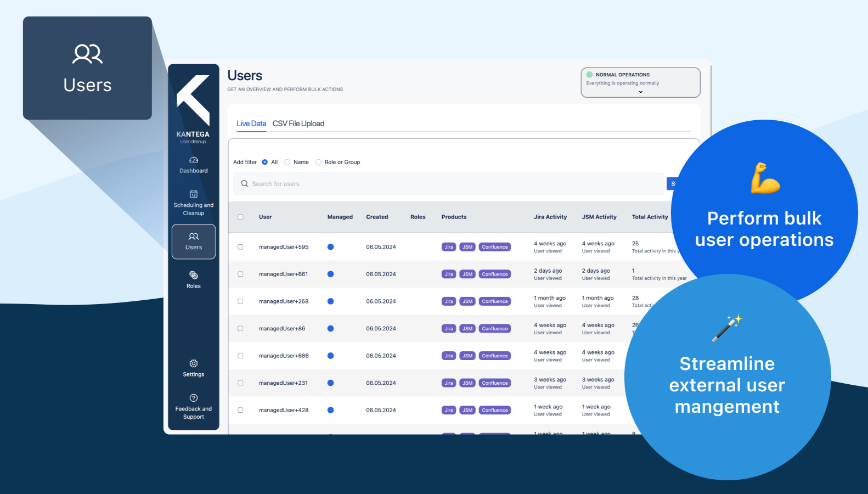
Task: Click the large Users callout tile
Action: [87, 68]
